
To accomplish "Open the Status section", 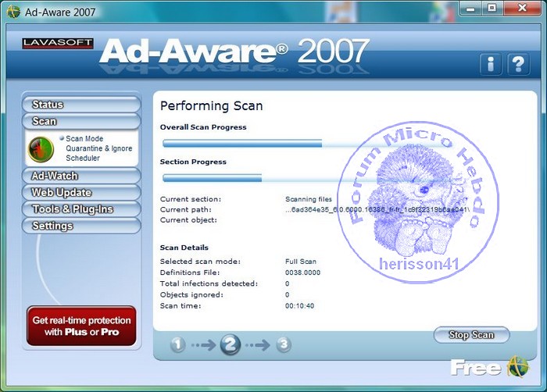I will coord(81,105).
